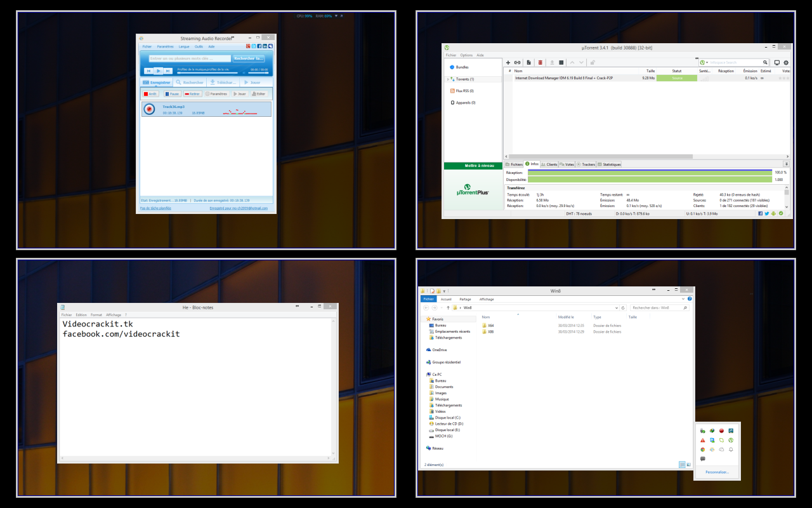
Task: Click the Android icon in µTorrent status bar
Action: (x=773, y=213)
